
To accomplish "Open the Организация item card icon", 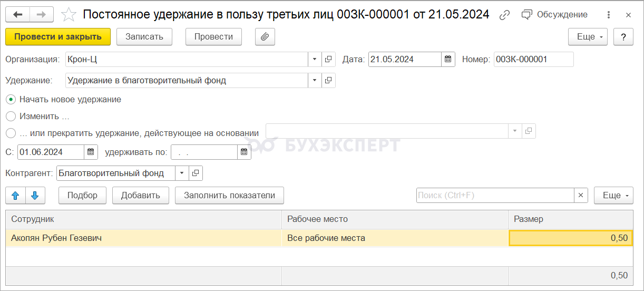I will [x=328, y=59].
